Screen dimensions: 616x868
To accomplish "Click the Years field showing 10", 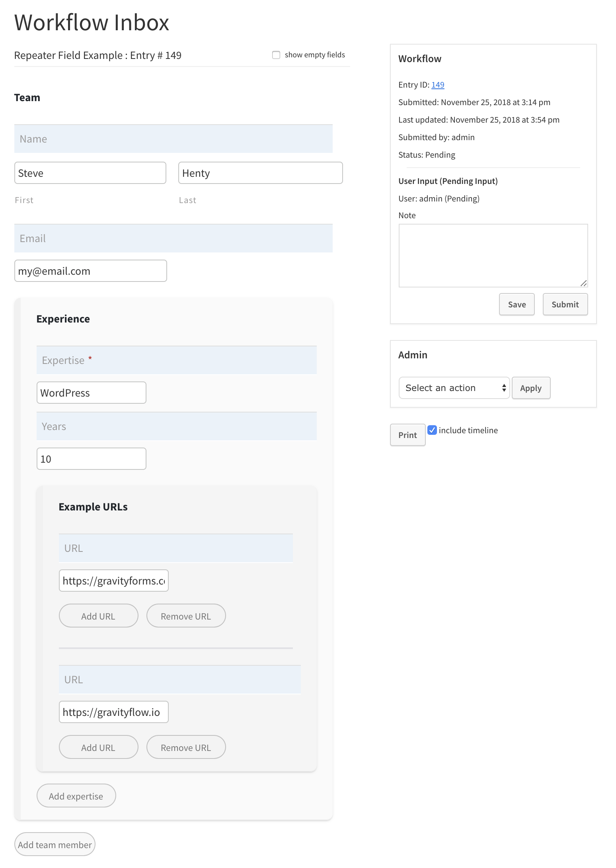I will [x=92, y=459].
